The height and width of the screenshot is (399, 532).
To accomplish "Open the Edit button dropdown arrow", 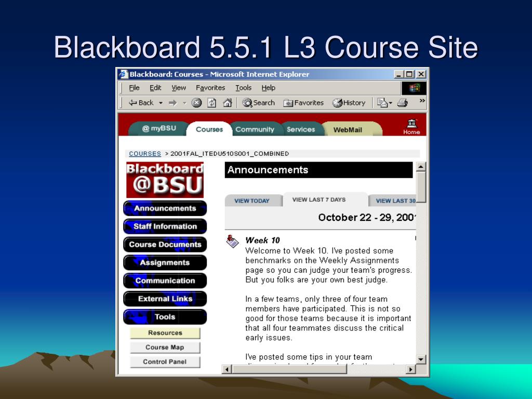I will tap(391, 102).
